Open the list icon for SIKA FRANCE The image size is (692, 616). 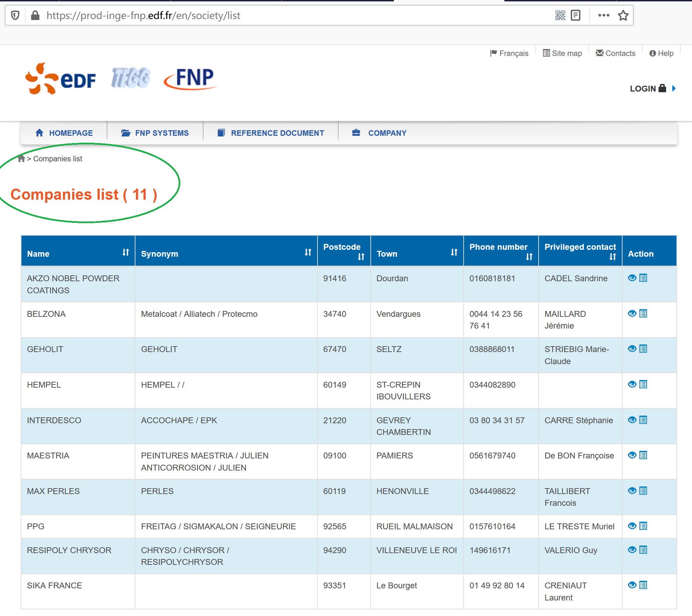pyautogui.click(x=643, y=585)
